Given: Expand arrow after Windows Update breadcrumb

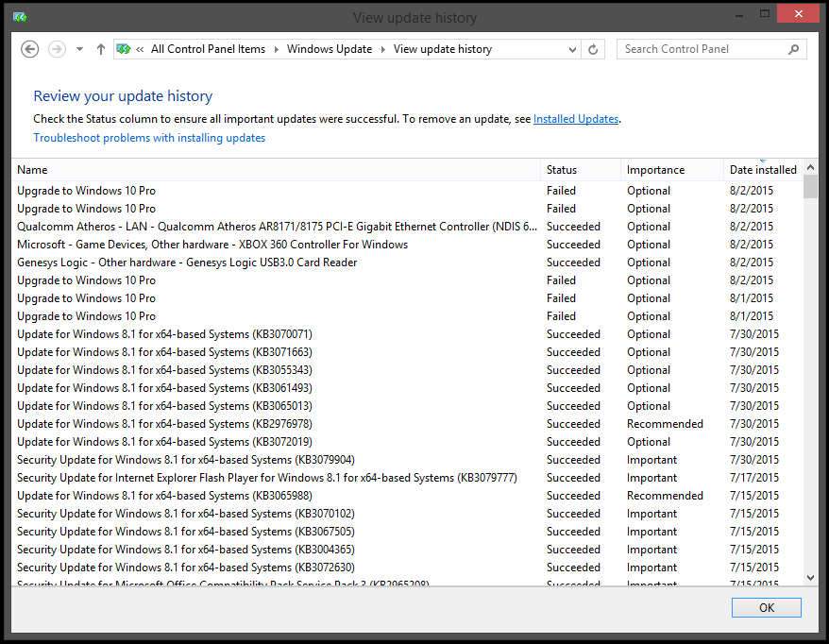Looking at the screenshot, I should pos(382,49).
